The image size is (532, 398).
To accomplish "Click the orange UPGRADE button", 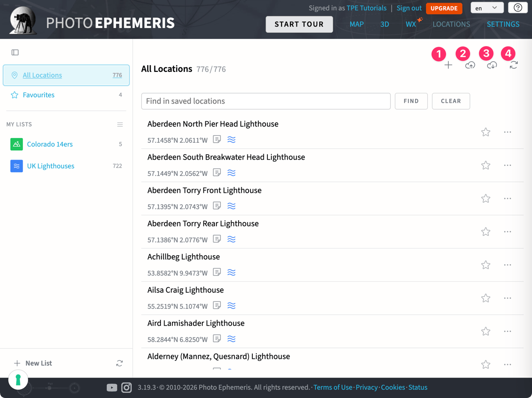I will pos(444,8).
